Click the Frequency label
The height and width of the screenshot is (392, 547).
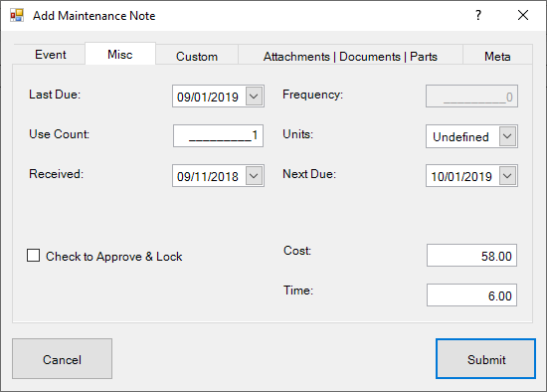[313, 95]
